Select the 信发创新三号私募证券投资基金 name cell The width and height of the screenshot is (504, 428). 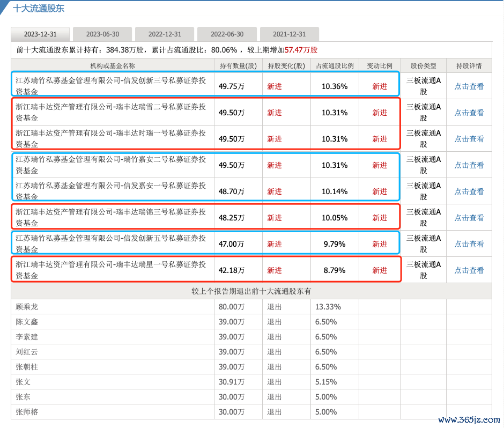[113, 86]
